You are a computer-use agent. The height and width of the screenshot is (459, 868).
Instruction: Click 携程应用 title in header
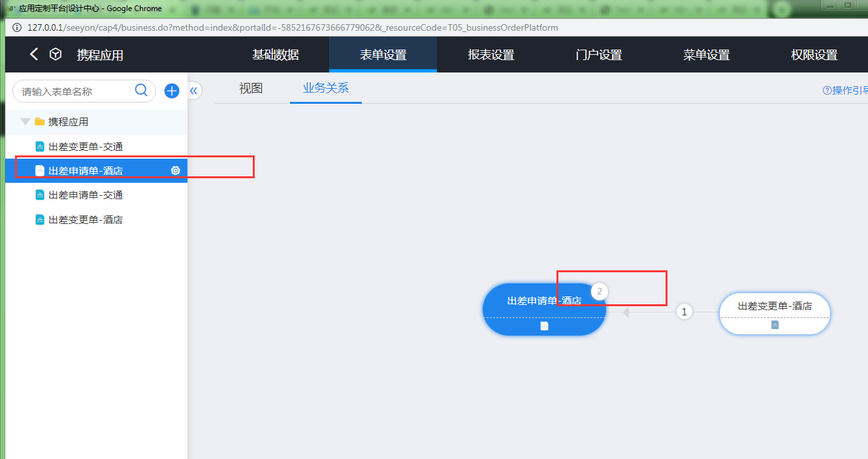pos(100,55)
